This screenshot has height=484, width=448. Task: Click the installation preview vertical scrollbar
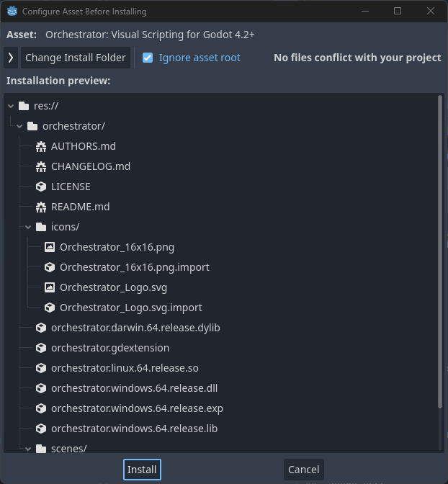pyautogui.click(x=440, y=251)
